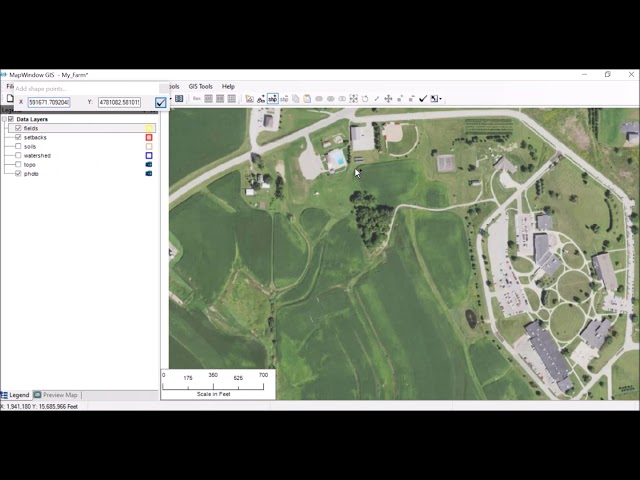Select the topo layer name

29,164
